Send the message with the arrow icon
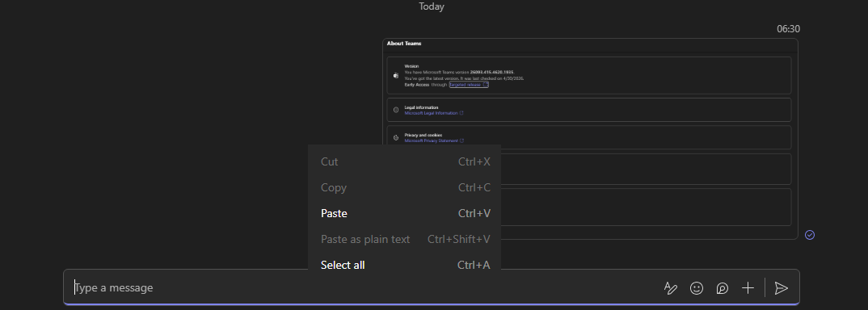 click(781, 288)
